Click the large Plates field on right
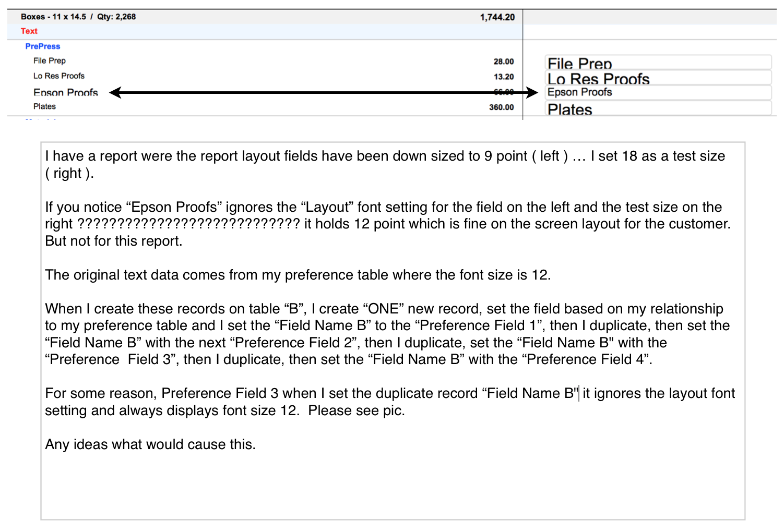 coord(658,108)
